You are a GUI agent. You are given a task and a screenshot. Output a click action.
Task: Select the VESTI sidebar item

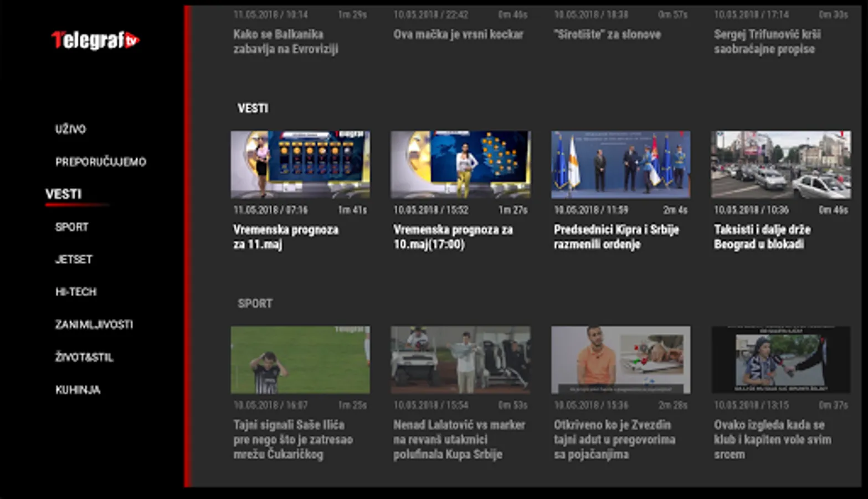[x=63, y=194]
